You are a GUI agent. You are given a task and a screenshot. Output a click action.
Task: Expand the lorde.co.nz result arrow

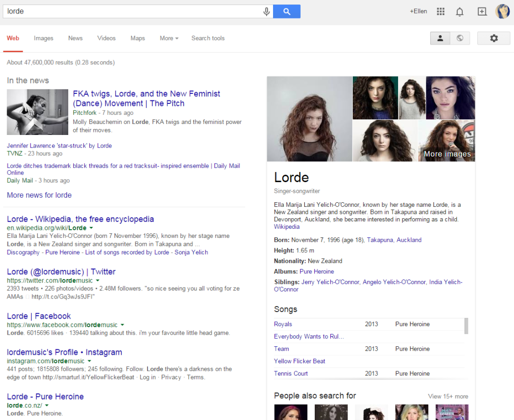pos(47,405)
